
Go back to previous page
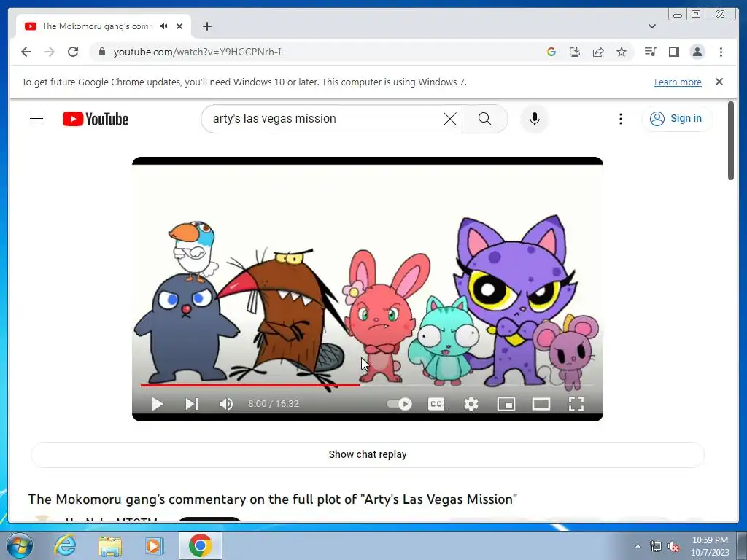pos(26,52)
